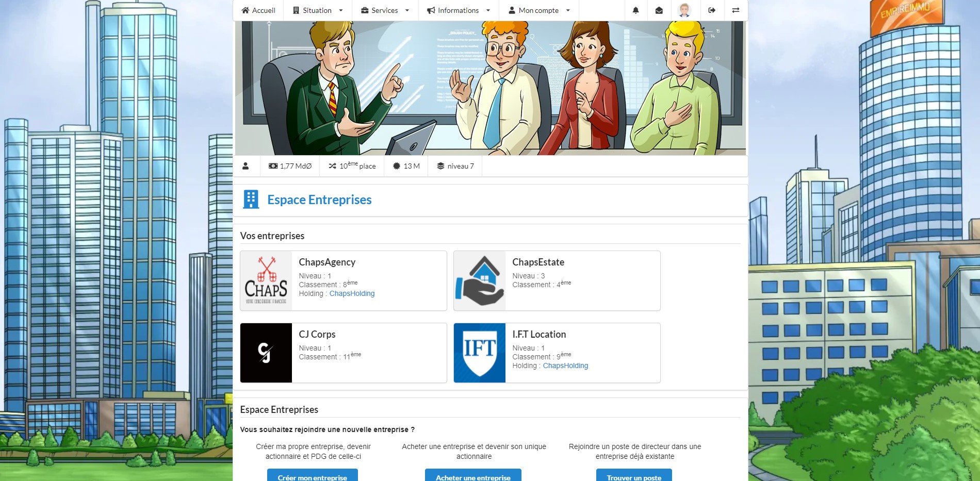
Task: Click the badge icon beside 13 M
Action: 397,166
